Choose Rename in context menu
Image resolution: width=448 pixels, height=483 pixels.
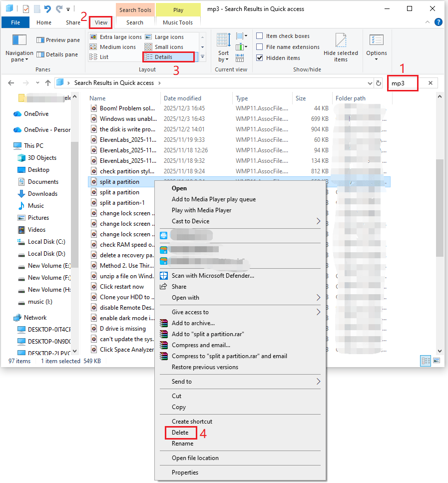[182, 444]
